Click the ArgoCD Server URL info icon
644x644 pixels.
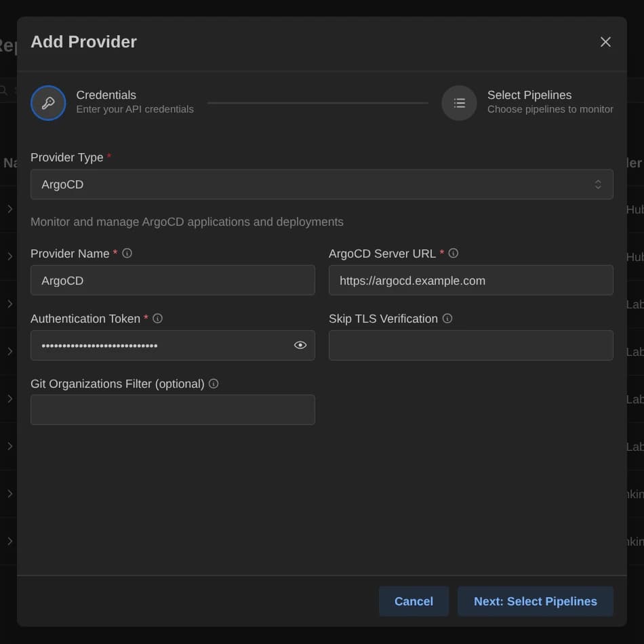453,253
